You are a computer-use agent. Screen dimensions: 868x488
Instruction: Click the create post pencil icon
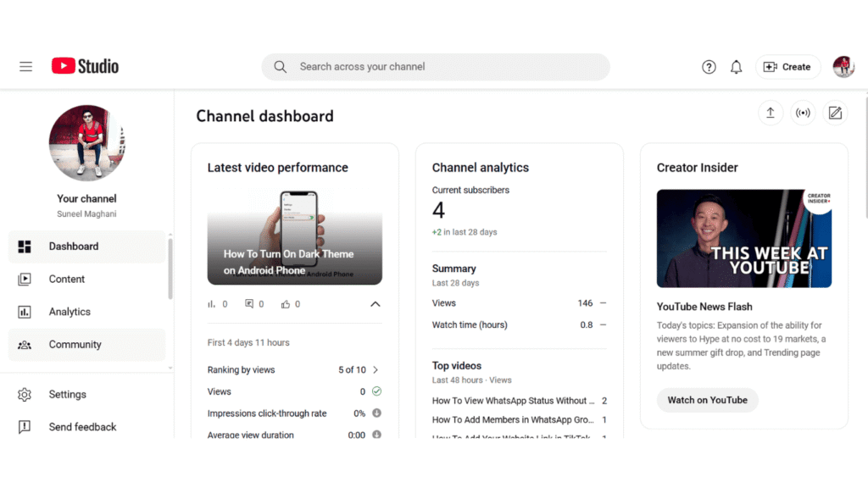click(x=835, y=113)
